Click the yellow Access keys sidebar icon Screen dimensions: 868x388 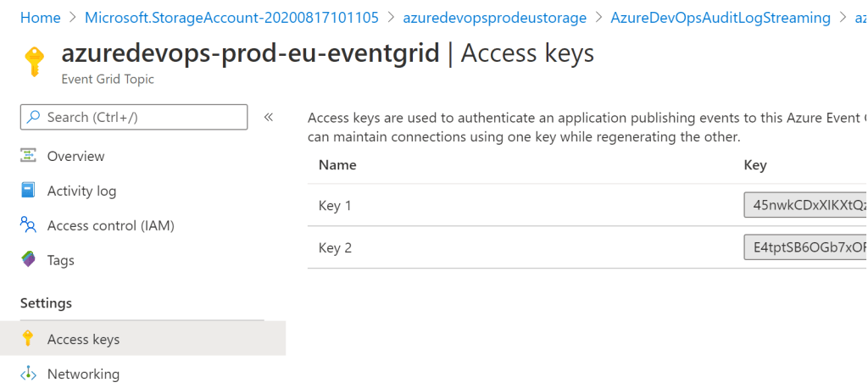click(x=29, y=339)
